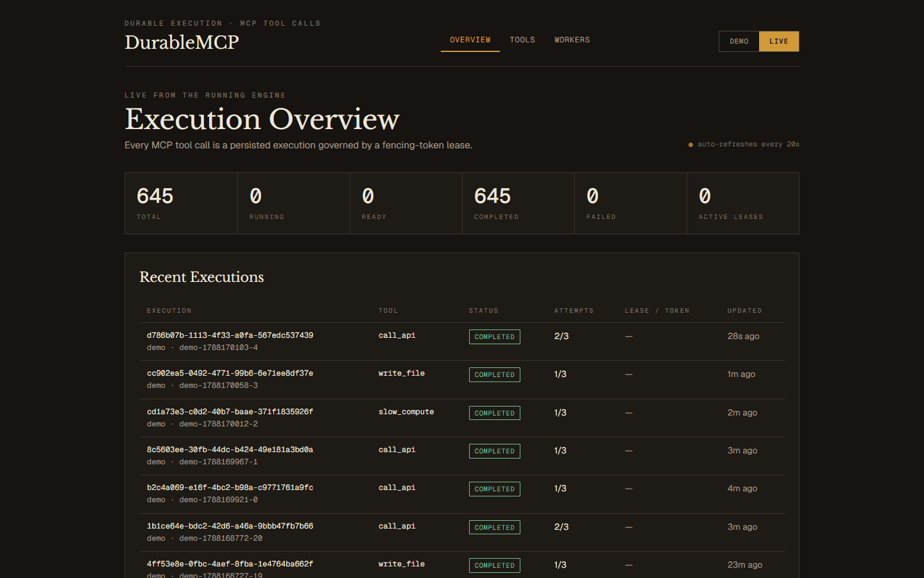Click the auto-refreshes every 20s indicator
The height and width of the screenshot is (578, 924).
[744, 144]
